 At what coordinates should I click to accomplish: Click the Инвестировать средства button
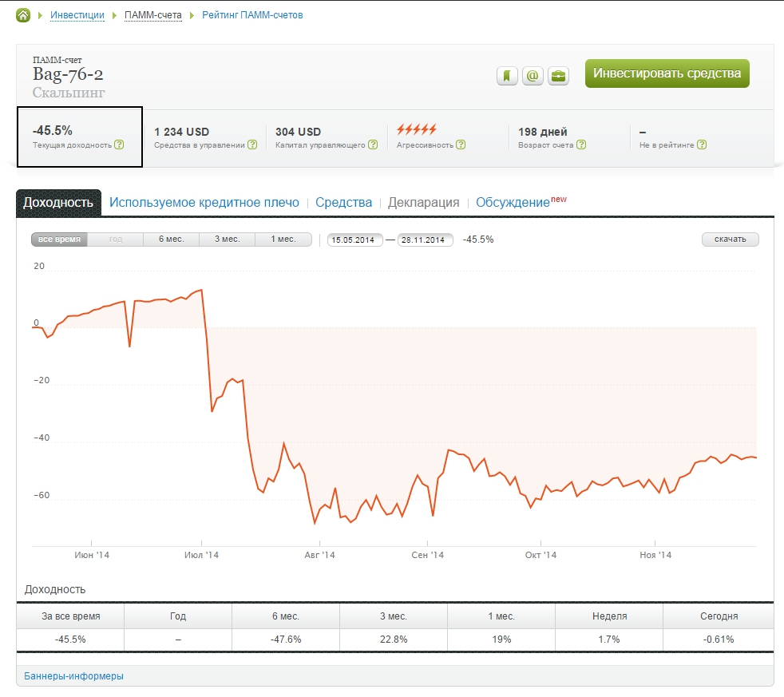point(667,73)
